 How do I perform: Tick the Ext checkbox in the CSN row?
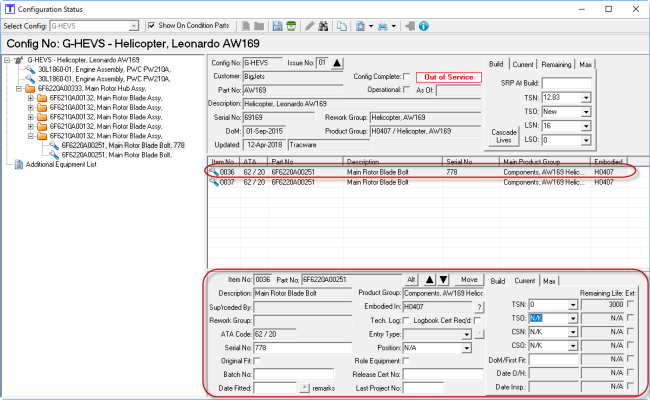[x=631, y=332]
